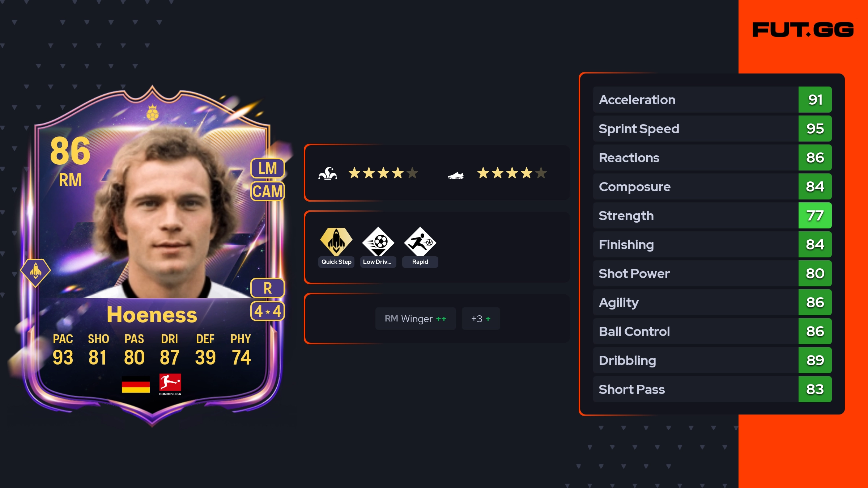Click the 4★4 skill/weak foot badge
The width and height of the screenshot is (868, 488).
[x=268, y=311]
